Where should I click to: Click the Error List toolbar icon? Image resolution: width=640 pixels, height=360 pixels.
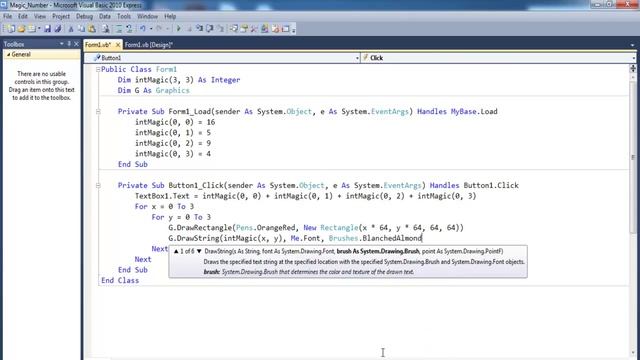tap(276, 29)
